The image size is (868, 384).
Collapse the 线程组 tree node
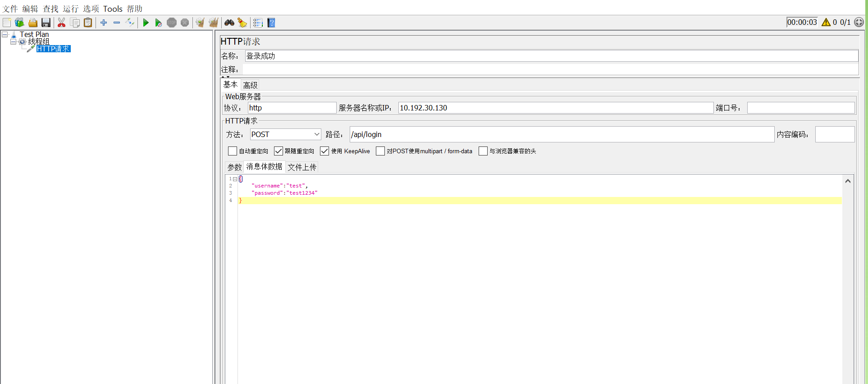click(x=13, y=41)
